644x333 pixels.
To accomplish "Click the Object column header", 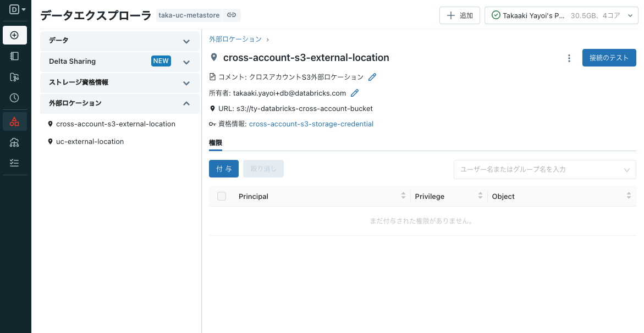I will tap(503, 196).
